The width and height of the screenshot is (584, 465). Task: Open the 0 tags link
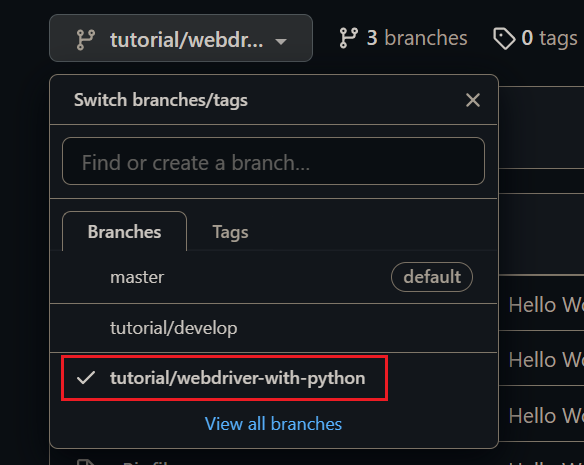(535, 38)
